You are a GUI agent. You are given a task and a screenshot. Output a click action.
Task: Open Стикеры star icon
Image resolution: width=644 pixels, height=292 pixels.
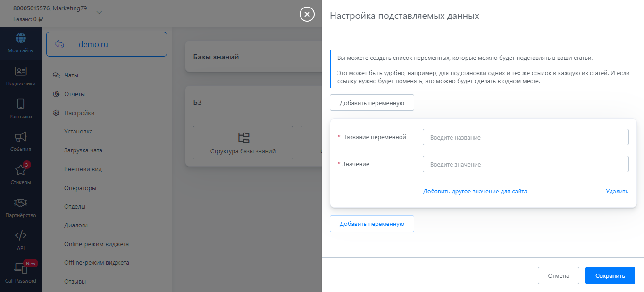click(20, 170)
